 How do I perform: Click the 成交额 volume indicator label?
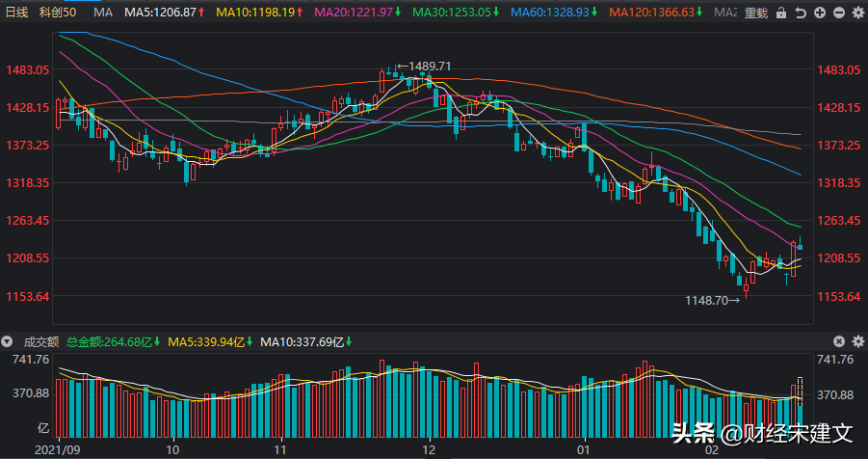tap(39, 341)
